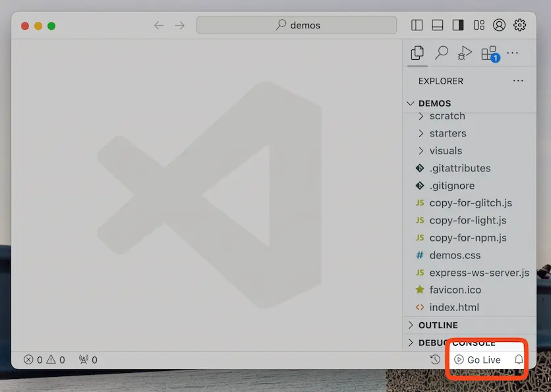Viewport: 551px width, 392px height.
Task: Open the activity bar overflow menu
Action: 512,53
